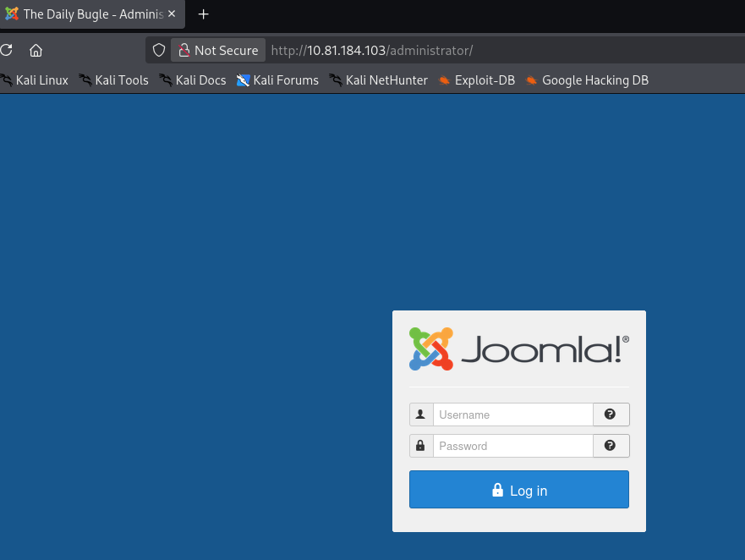Visit the Google Hacking DB bookmark
This screenshot has width=745, height=560.
pos(587,80)
